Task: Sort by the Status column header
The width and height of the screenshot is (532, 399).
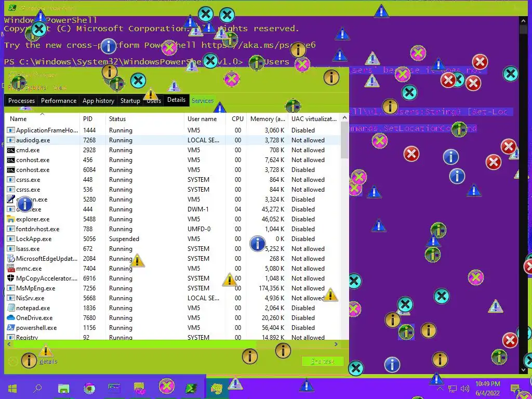Action: tap(144, 119)
